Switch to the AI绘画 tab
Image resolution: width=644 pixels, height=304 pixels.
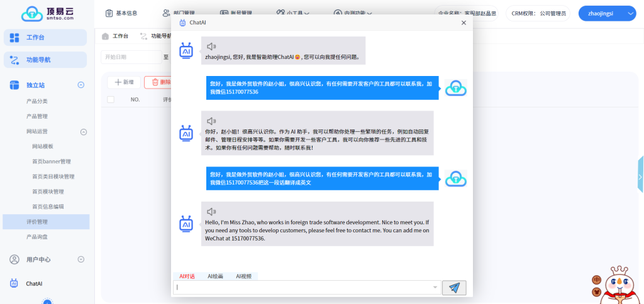pyautogui.click(x=215, y=276)
